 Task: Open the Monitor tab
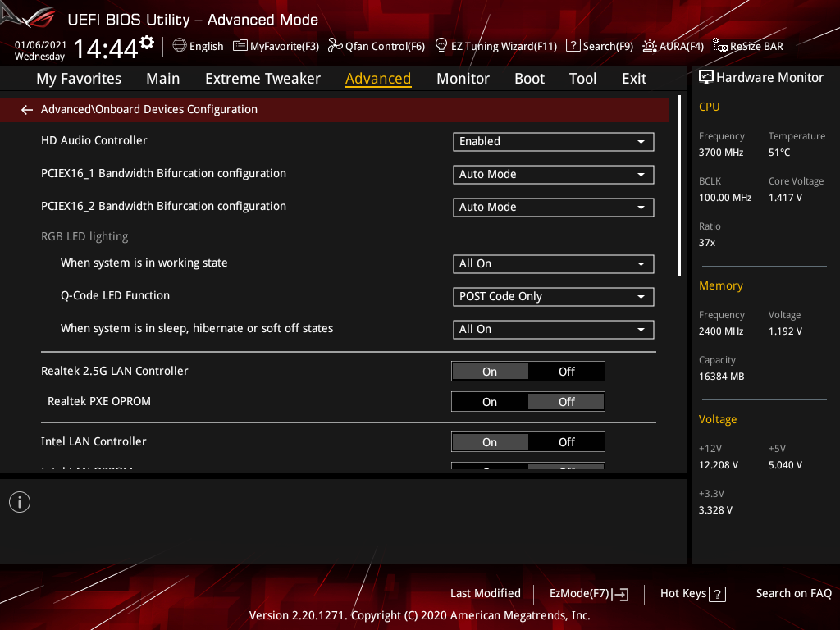463,79
